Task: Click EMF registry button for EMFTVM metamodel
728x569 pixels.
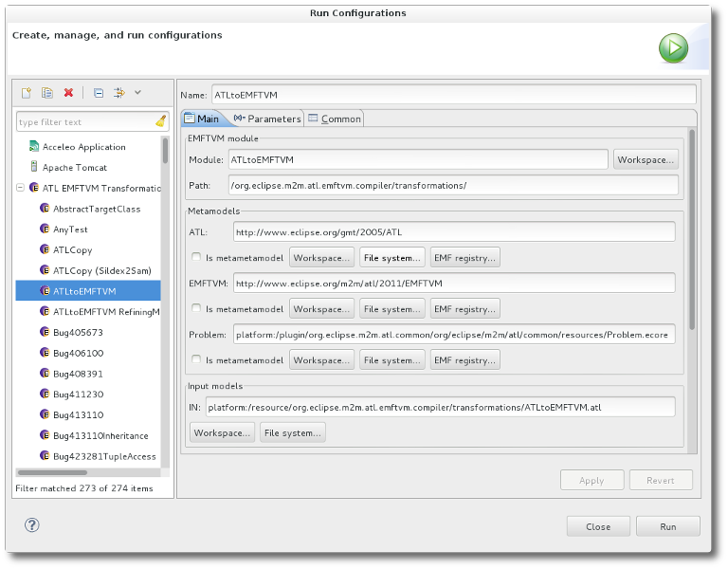Action: pos(464,309)
